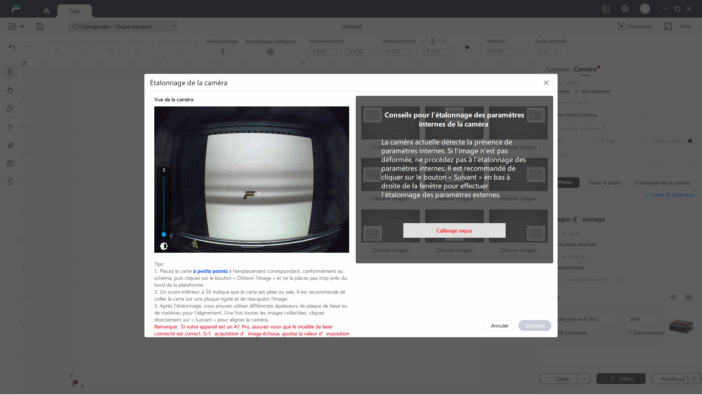702x395 pixels.
Task: Click the camera view preview image
Action: [252, 180]
